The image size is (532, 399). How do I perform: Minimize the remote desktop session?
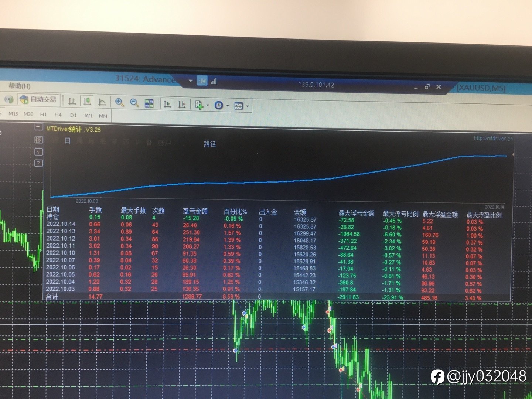(416, 88)
